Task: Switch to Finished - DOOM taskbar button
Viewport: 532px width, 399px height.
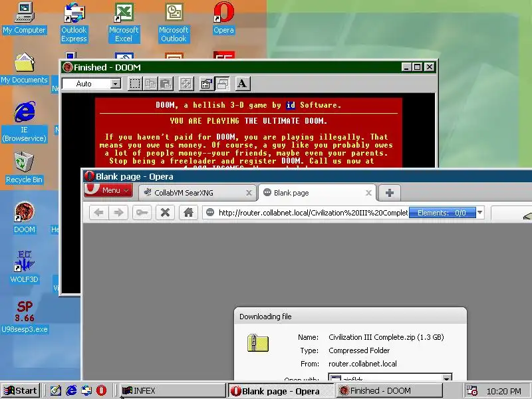Action: tap(390, 390)
